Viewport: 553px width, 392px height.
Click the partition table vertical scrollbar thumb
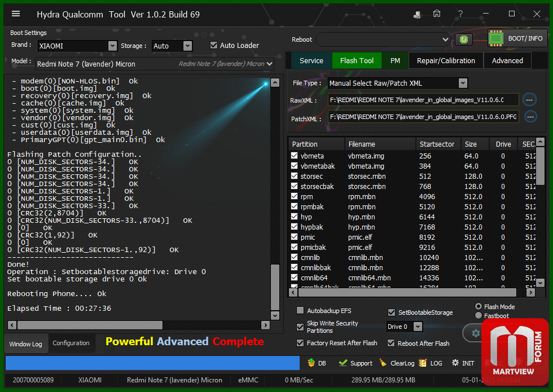541,166
